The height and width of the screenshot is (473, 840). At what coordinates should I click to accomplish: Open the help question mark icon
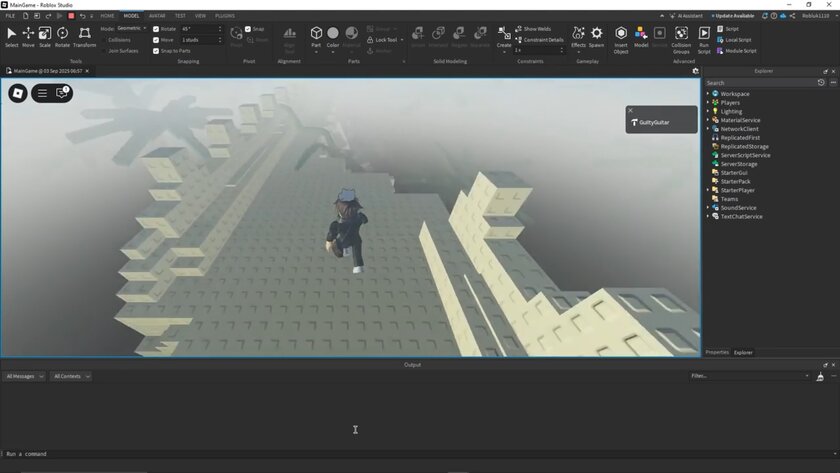[774, 16]
